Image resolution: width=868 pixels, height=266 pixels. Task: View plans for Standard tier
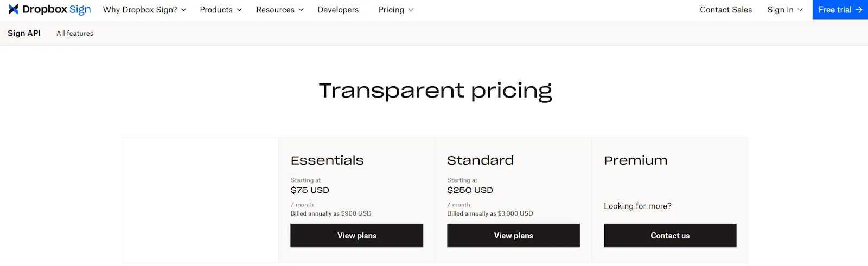[513, 236]
